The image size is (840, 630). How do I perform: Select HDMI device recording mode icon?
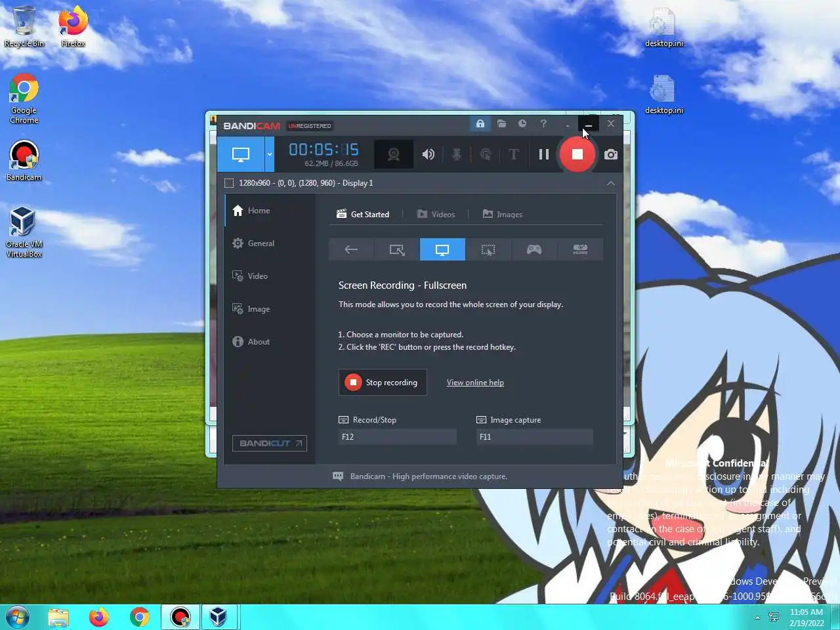580,249
